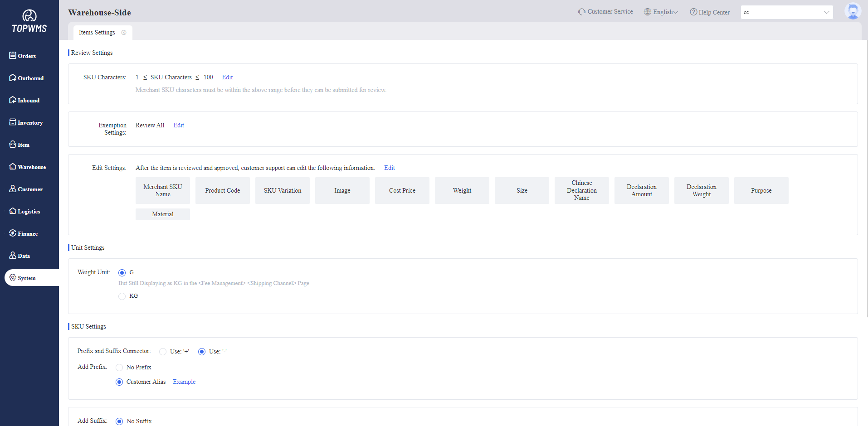Click the Logistics icon in sidebar
Viewport: 868px width, 426px height.
tap(13, 211)
